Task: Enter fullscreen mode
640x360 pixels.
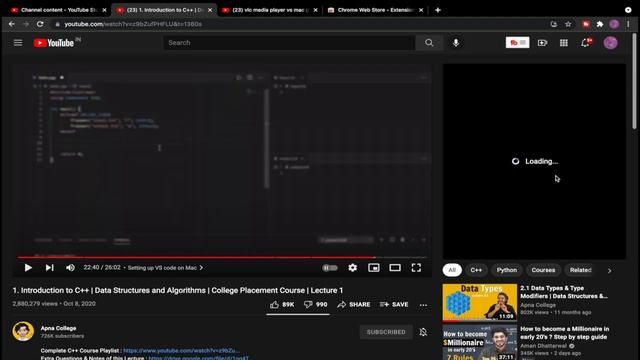Action: point(416,268)
